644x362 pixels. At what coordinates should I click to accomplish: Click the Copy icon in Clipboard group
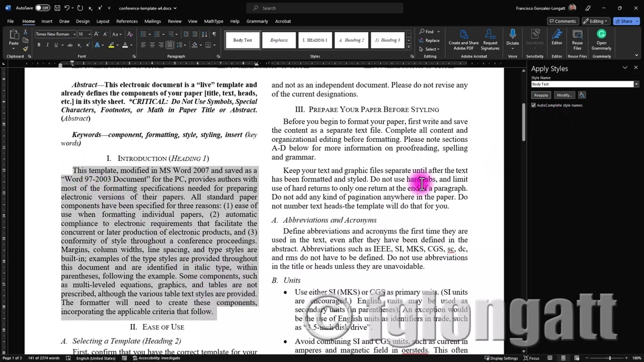[26, 40]
